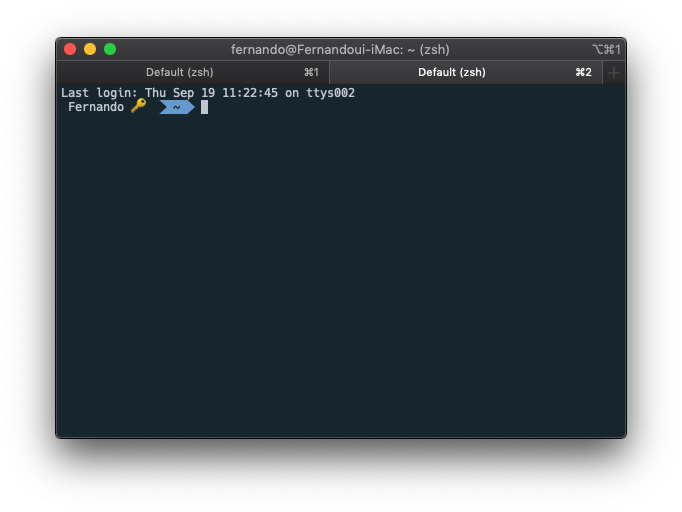The width and height of the screenshot is (682, 512).
Task: Click the blue home directory arrow segment
Action: click(177, 107)
